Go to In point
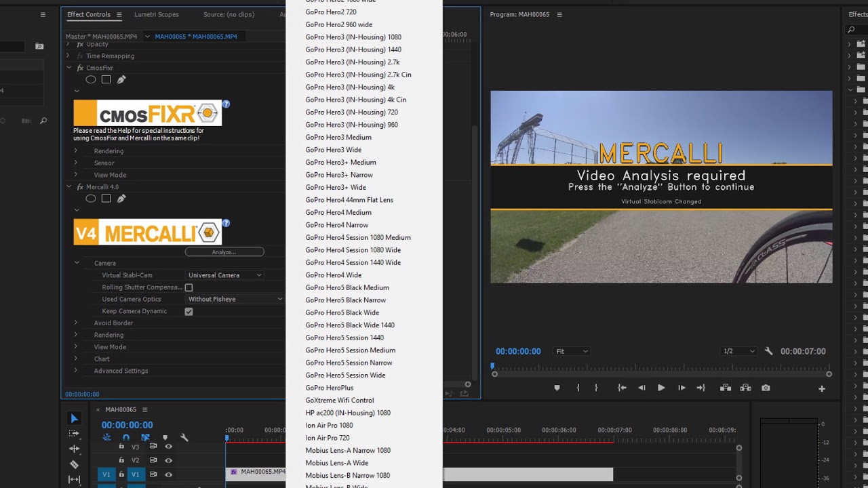This screenshot has width=868, height=488. 622,388
